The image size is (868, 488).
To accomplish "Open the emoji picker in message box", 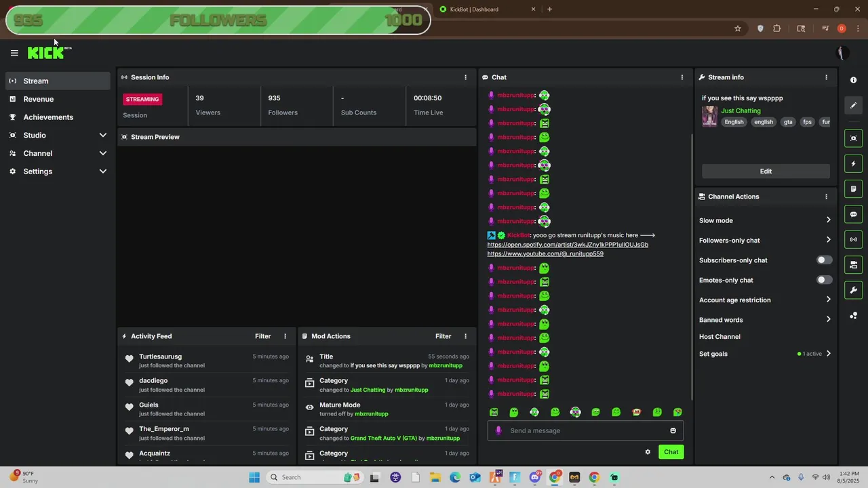I will tap(673, 430).
